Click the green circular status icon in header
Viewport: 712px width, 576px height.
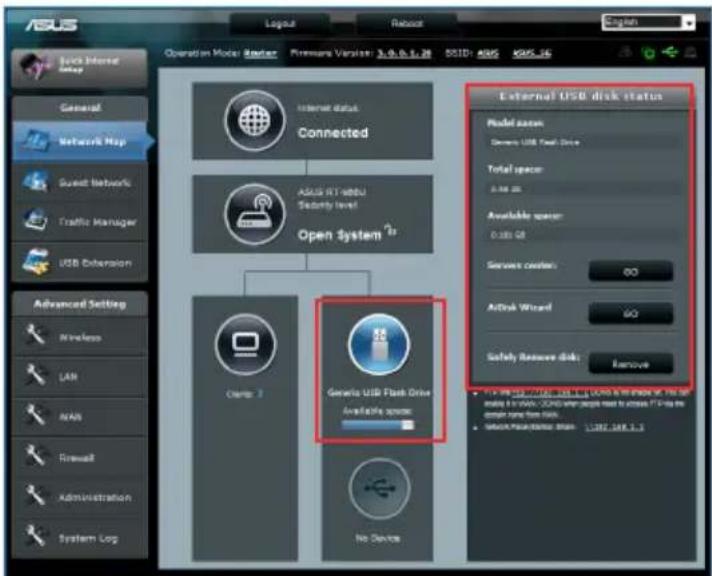coord(649,53)
